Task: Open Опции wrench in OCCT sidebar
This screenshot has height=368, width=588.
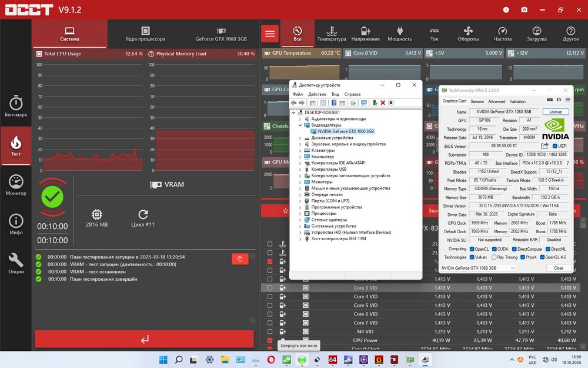Action: point(16,263)
